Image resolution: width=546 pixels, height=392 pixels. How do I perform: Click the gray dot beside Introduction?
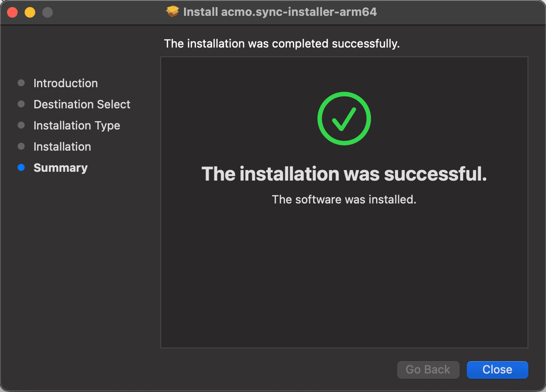(x=21, y=83)
